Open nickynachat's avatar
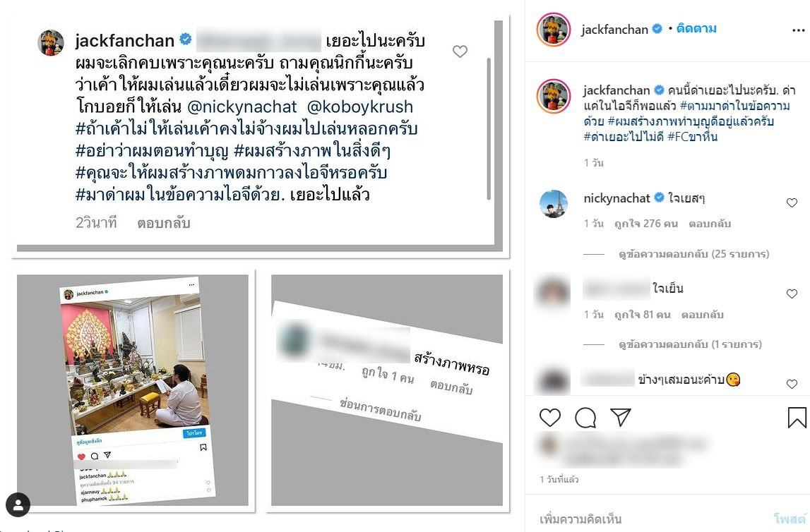810x532 pixels. [553, 204]
